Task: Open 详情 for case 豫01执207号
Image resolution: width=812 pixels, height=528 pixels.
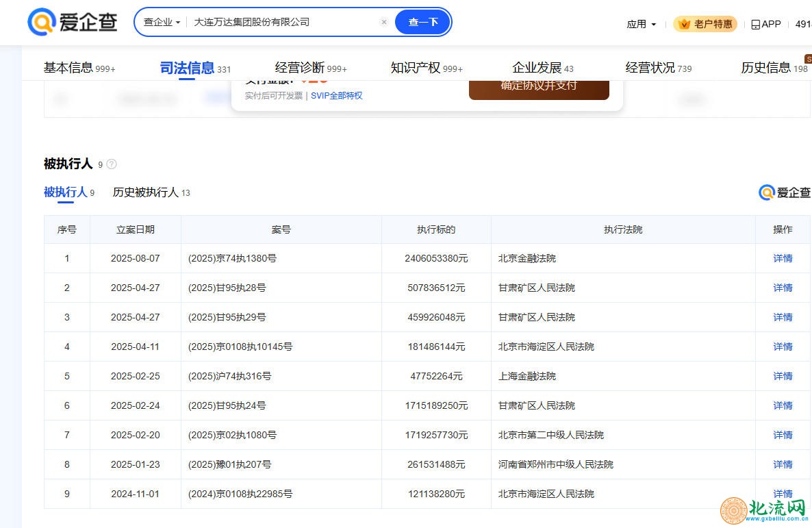Action: tap(783, 465)
